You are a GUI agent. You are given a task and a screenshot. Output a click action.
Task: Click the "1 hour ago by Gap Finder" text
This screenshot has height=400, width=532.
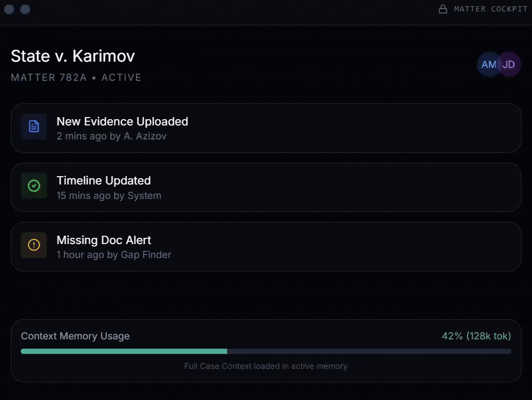click(x=114, y=255)
